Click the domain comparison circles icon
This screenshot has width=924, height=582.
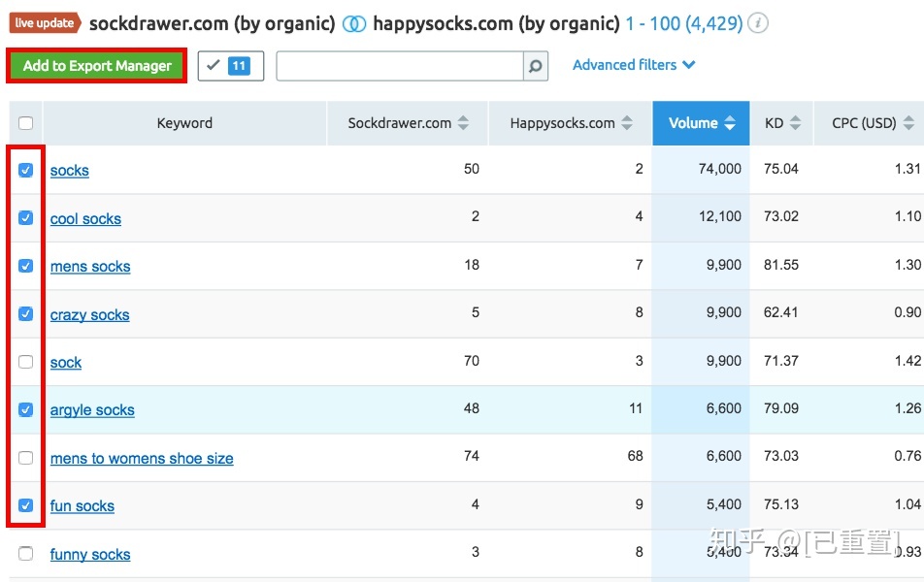(x=354, y=23)
